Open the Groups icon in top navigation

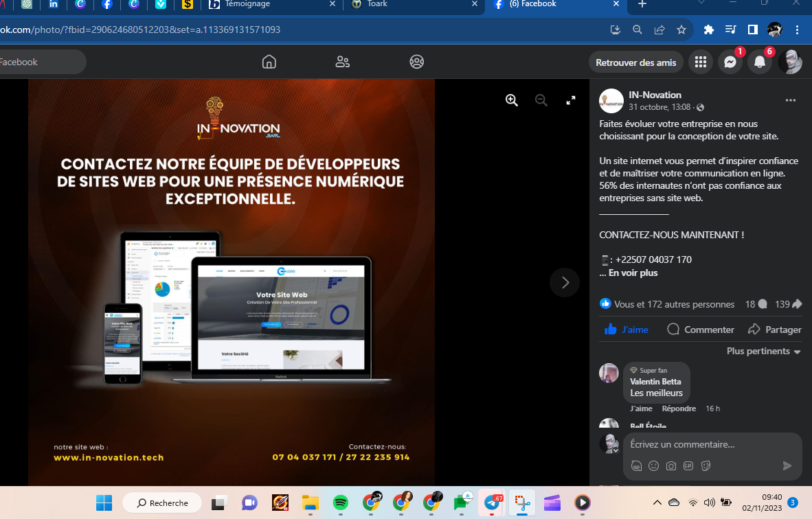tap(416, 62)
